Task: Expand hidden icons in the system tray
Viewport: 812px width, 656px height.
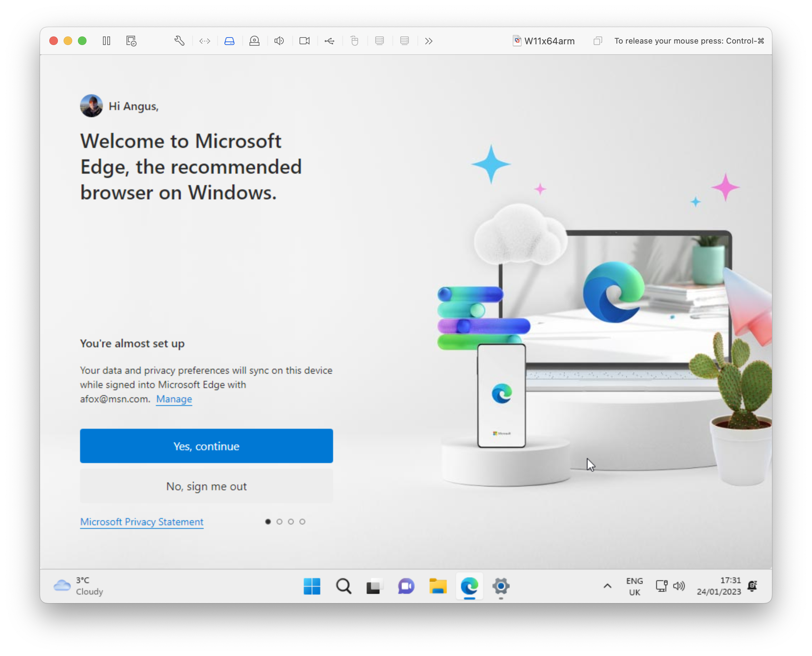Action: [608, 586]
